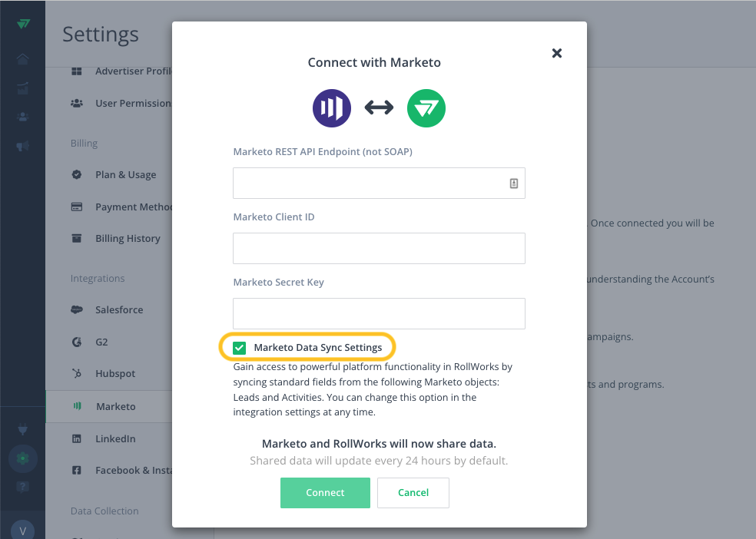Focus the Marketo Client ID field
Viewport: 756px width, 539px height.
point(379,249)
